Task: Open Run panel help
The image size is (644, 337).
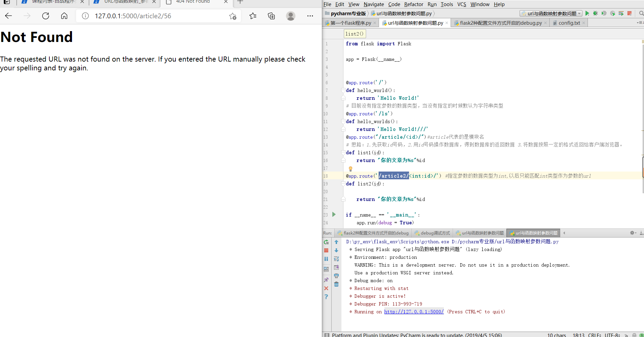Action: pos(326,297)
